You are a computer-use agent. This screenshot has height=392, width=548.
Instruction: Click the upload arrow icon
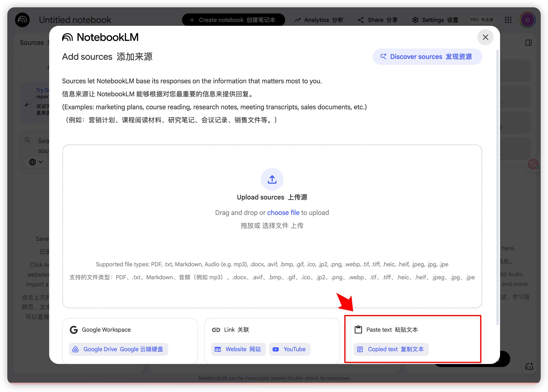(272, 179)
